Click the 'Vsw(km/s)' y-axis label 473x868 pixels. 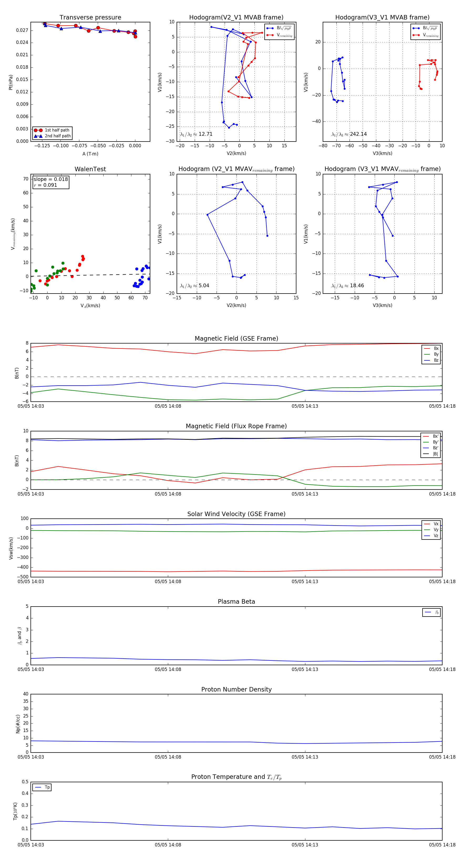pos(11,548)
